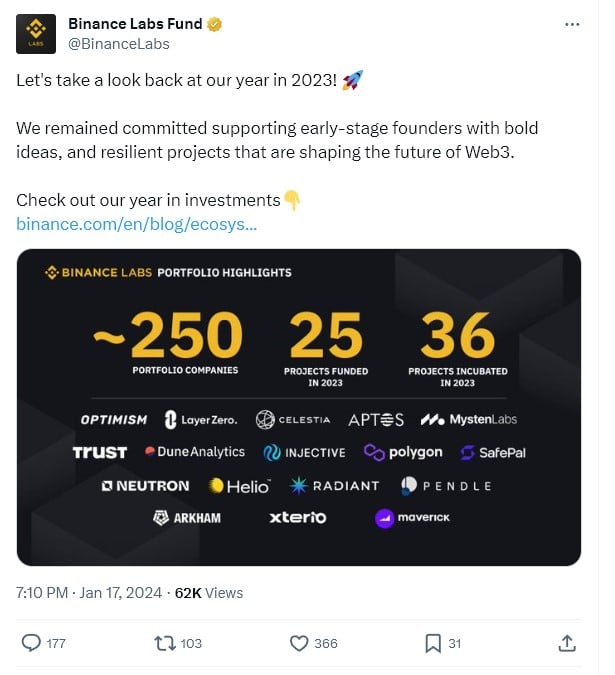Open the portfolio highlights image
This screenshot has width=615, height=675.
(298, 406)
